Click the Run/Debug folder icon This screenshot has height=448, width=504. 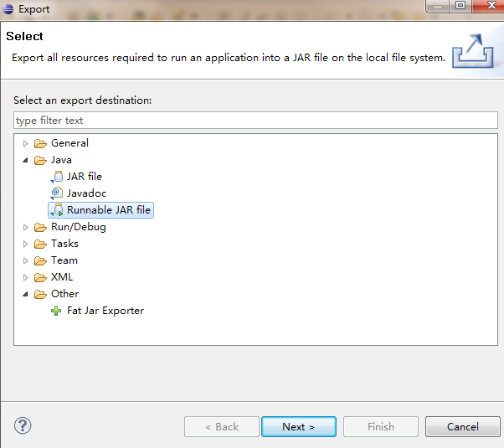click(x=40, y=227)
